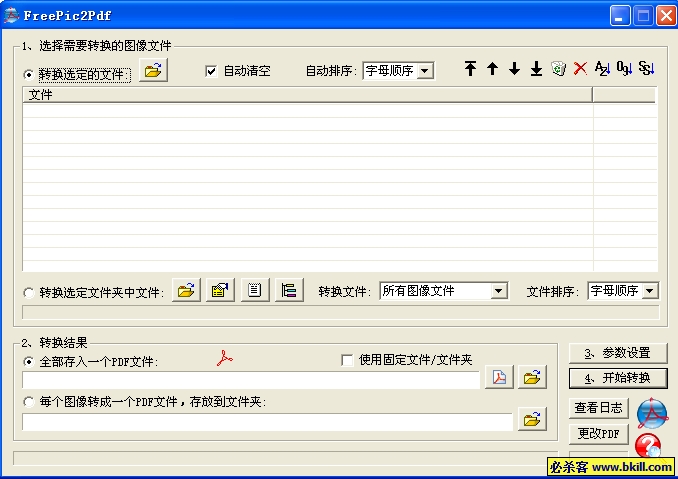Viewport: 678px width, 479px height.
Task: Click the 文件 column header
Action: point(307,95)
